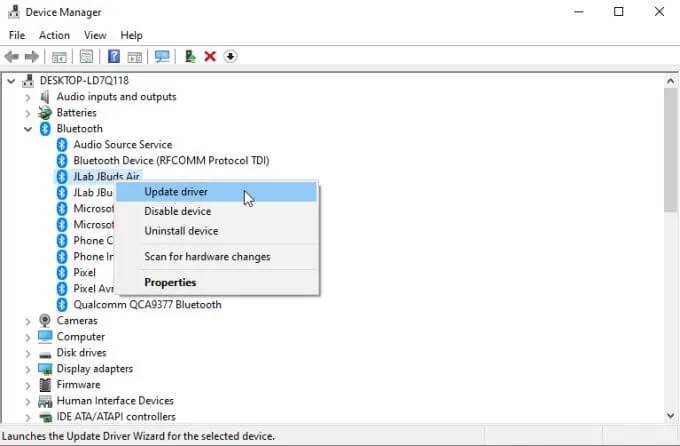Click the Forward arrow toolbar icon

pyautogui.click(x=32, y=56)
